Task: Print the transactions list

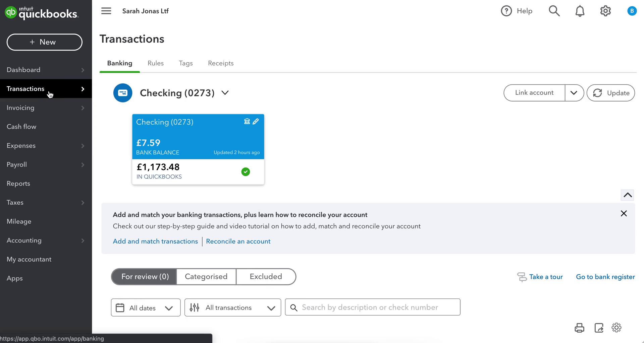Action: [580, 328]
